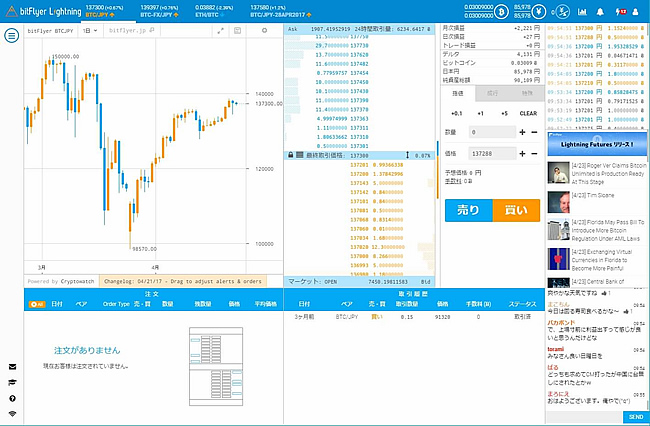Click ask price 137738 in the order book
650x426 pixels.
359,46
